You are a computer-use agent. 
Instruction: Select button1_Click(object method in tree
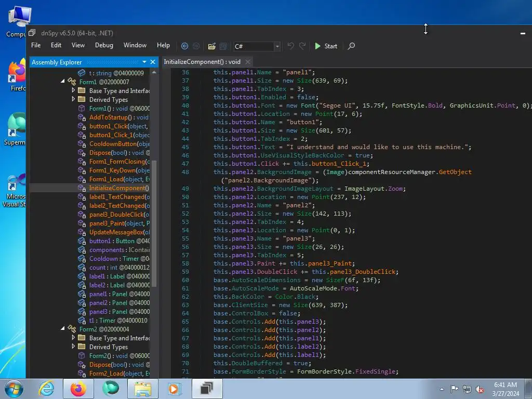tap(118, 126)
